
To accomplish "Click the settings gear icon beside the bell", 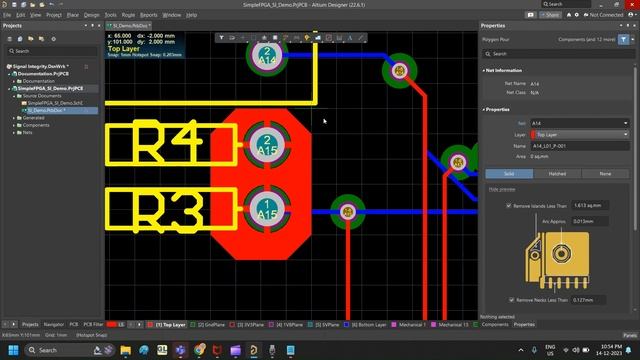I will 576,15.
